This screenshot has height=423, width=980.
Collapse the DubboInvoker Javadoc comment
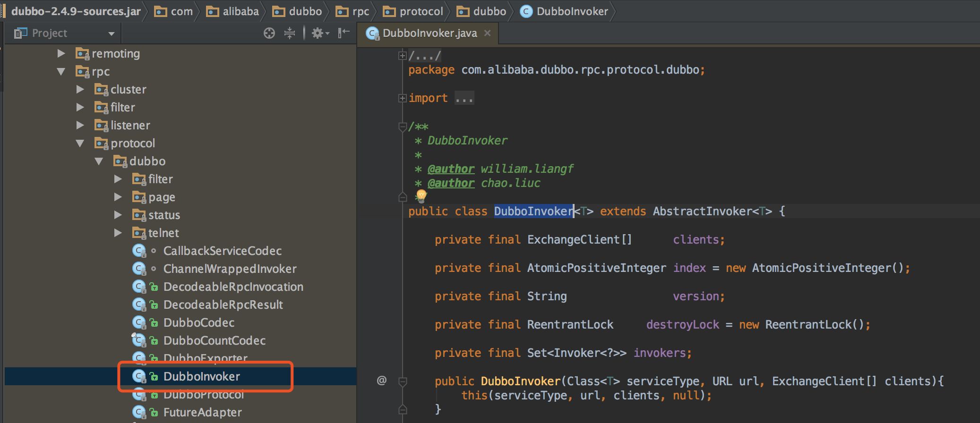click(403, 127)
